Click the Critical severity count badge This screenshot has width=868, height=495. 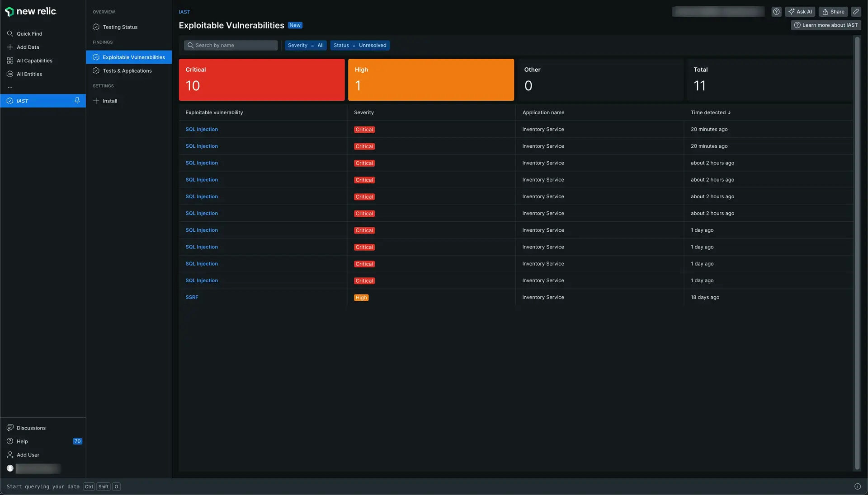pos(262,80)
